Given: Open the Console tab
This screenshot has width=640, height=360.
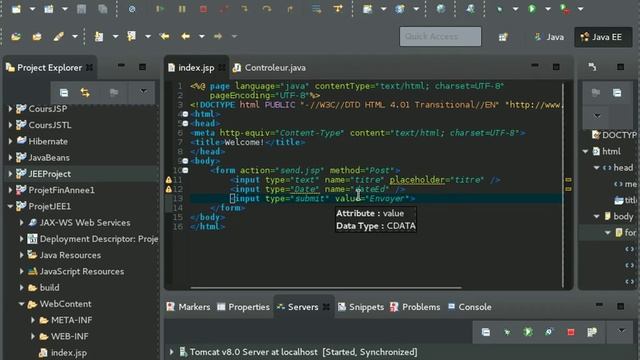Looking at the screenshot, I should click(470, 307).
